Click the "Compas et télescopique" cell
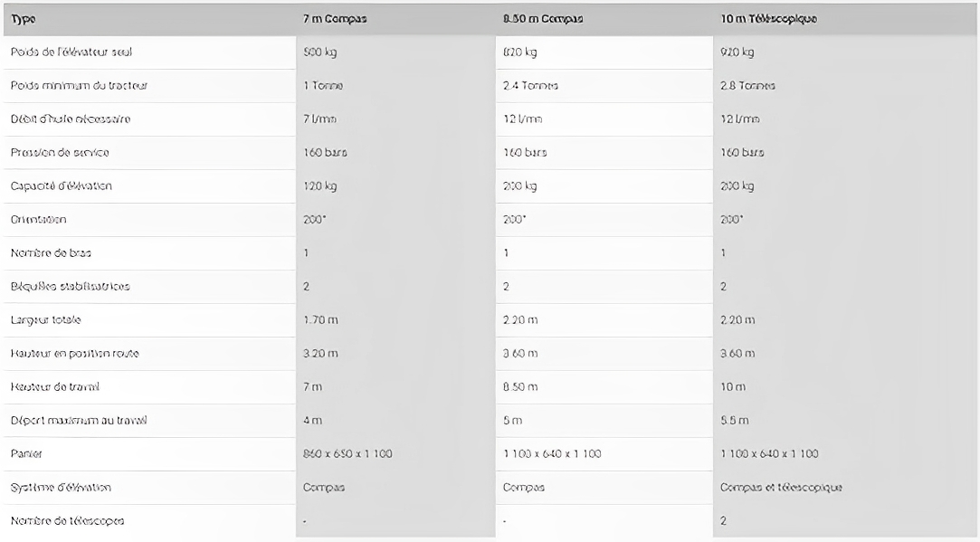 781,488
